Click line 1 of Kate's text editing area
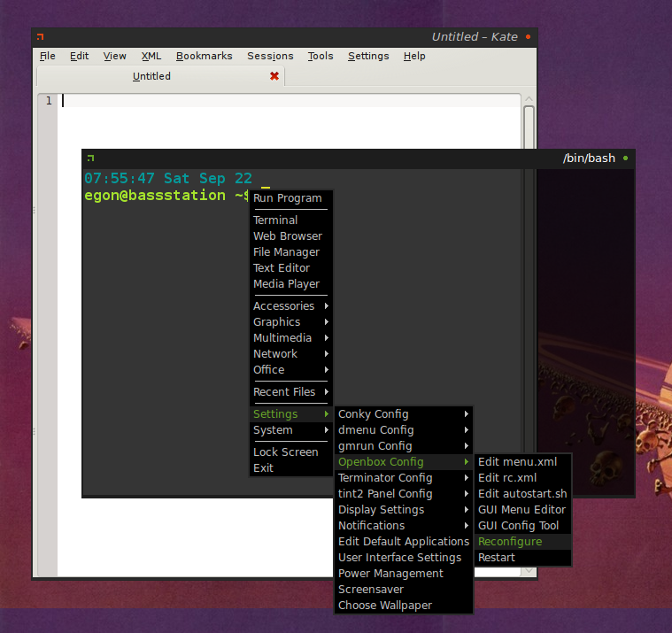 tap(290, 101)
